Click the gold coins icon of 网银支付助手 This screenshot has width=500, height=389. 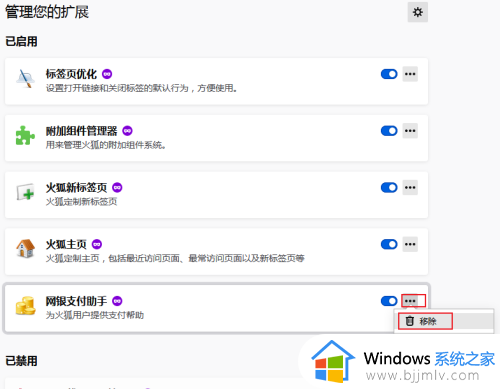(26, 306)
